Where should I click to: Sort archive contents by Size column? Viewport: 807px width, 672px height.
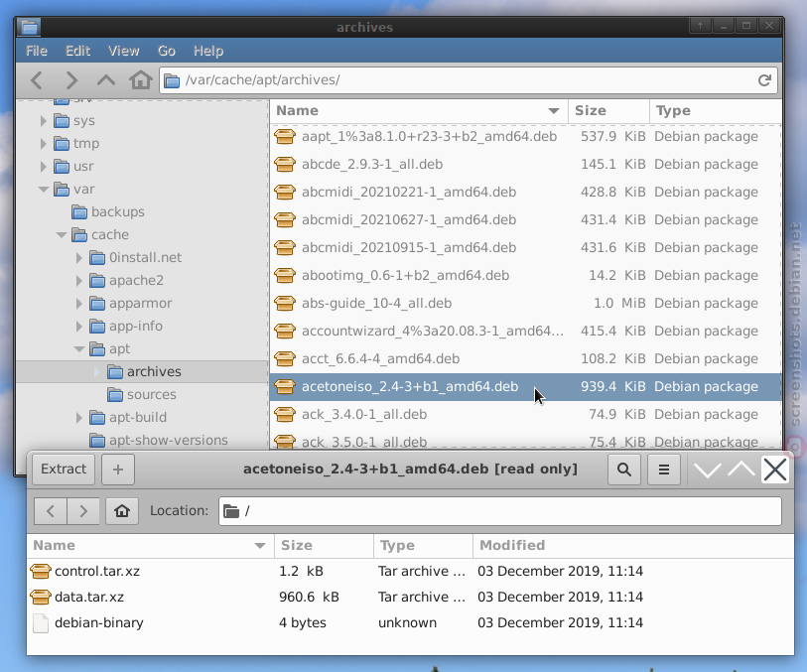tap(325, 545)
